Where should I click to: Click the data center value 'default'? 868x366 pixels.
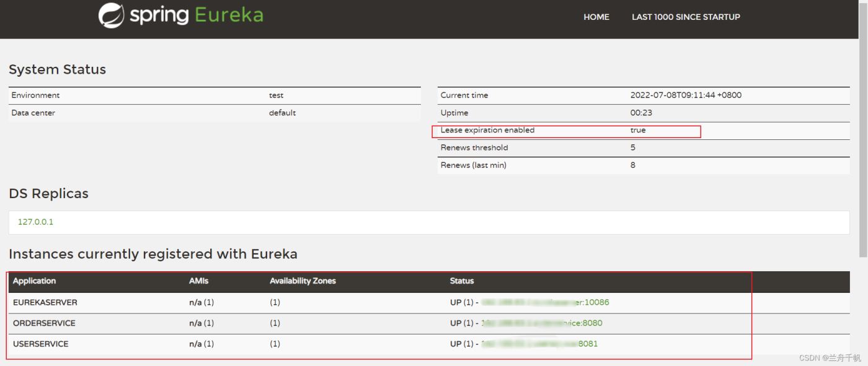(x=282, y=113)
